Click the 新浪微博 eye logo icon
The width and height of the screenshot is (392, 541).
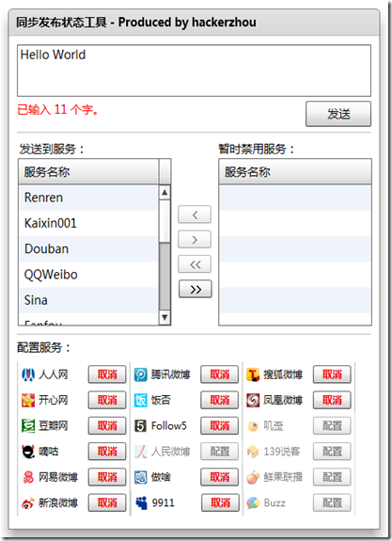(28, 503)
